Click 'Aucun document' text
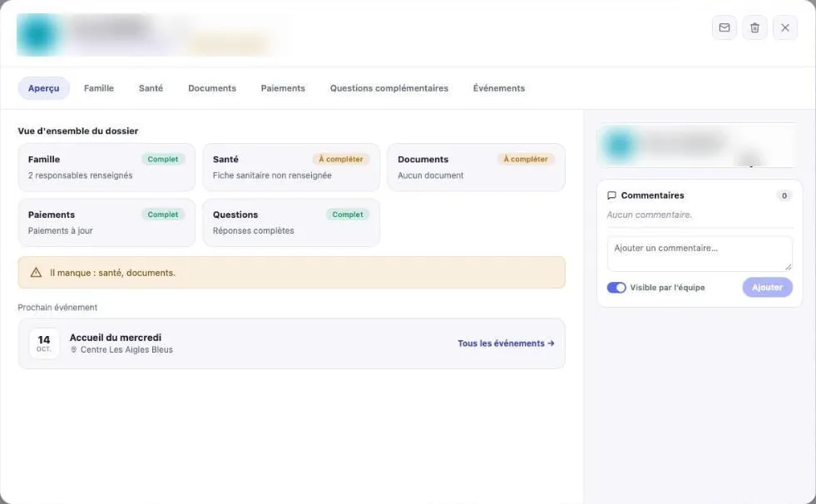 pyautogui.click(x=430, y=175)
